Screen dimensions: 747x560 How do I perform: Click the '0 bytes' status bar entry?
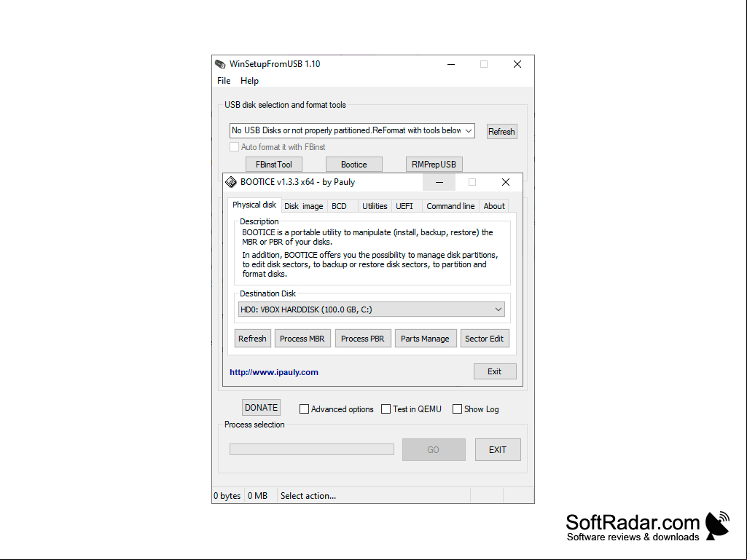tap(227, 496)
